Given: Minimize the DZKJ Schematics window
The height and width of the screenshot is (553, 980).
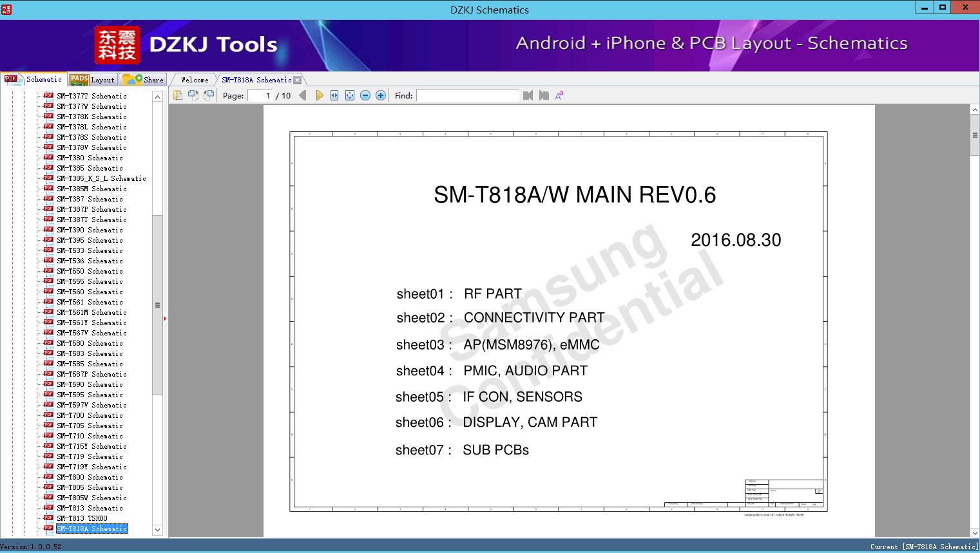Looking at the screenshot, I should click(925, 8).
